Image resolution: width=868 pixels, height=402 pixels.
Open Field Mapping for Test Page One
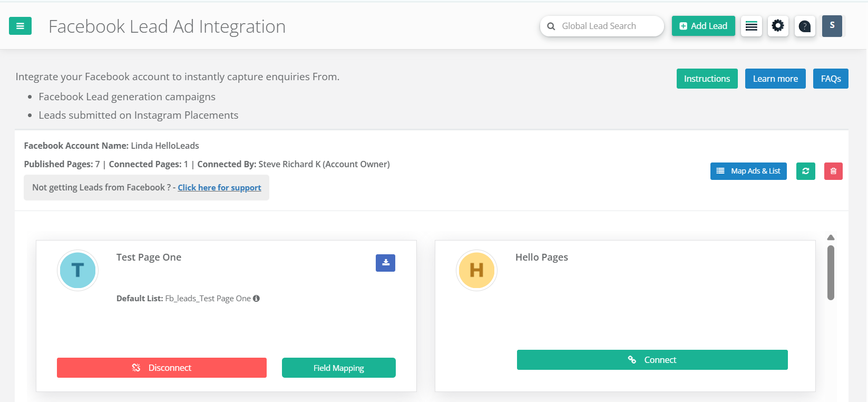point(339,368)
